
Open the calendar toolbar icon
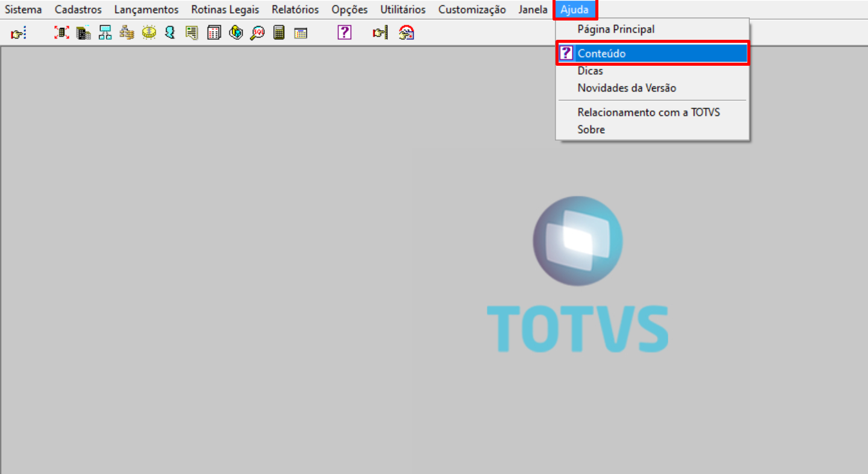point(300,33)
